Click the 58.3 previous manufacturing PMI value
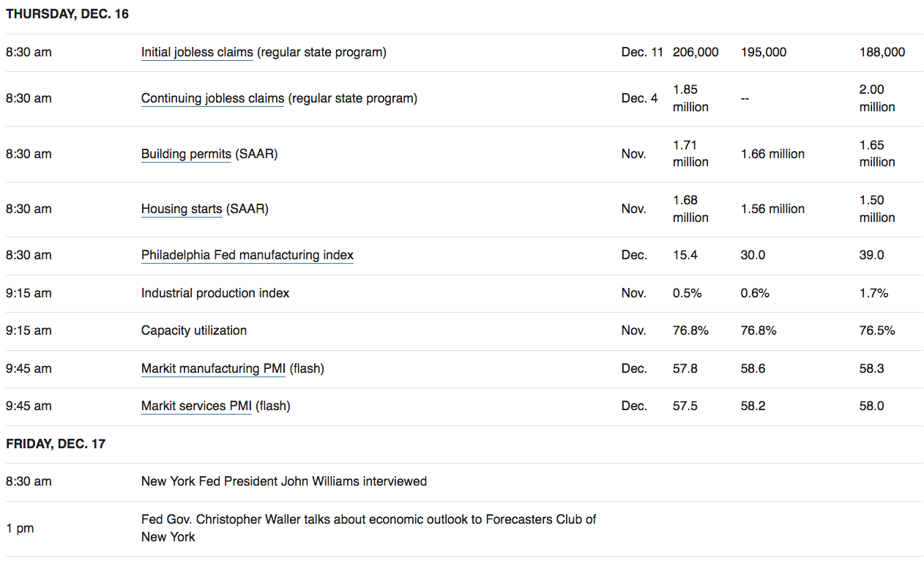This screenshot has width=924, height=564. tap(872, 368)
